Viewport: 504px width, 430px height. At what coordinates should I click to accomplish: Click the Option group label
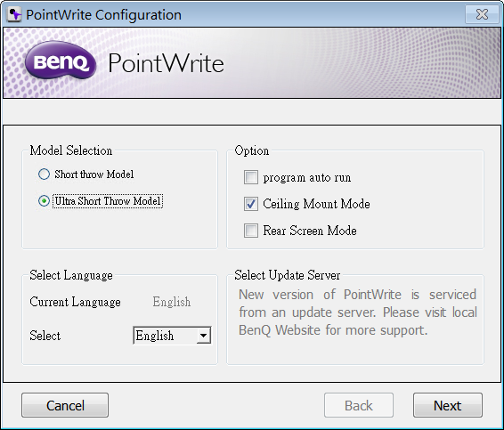[x=252, y=150]
